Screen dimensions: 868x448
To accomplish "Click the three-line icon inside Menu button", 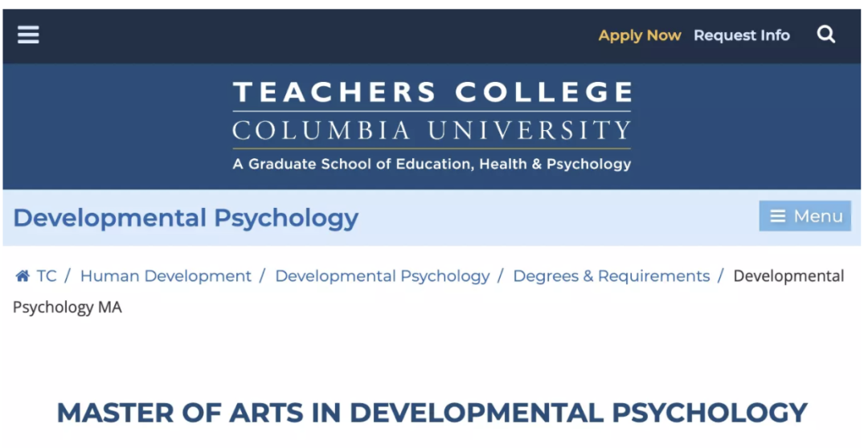I will pyautogui.click(x=778, y=216).
